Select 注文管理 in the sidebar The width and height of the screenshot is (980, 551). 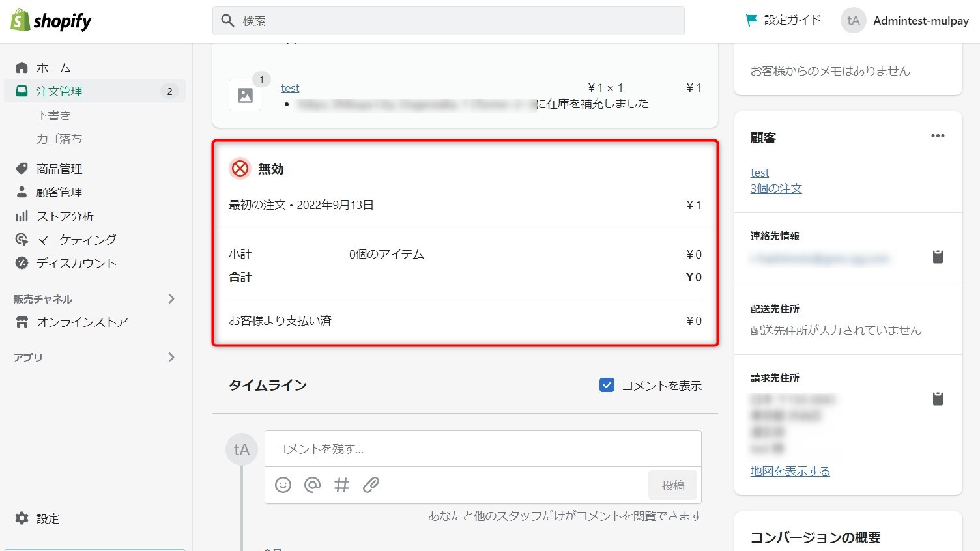point(59,91)
